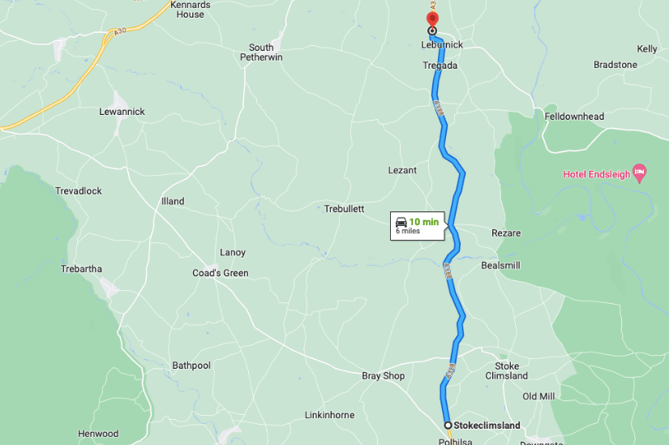Viewport: 669px width, 445px height.
Task: Click the Kennards House label
Action: 190,9
